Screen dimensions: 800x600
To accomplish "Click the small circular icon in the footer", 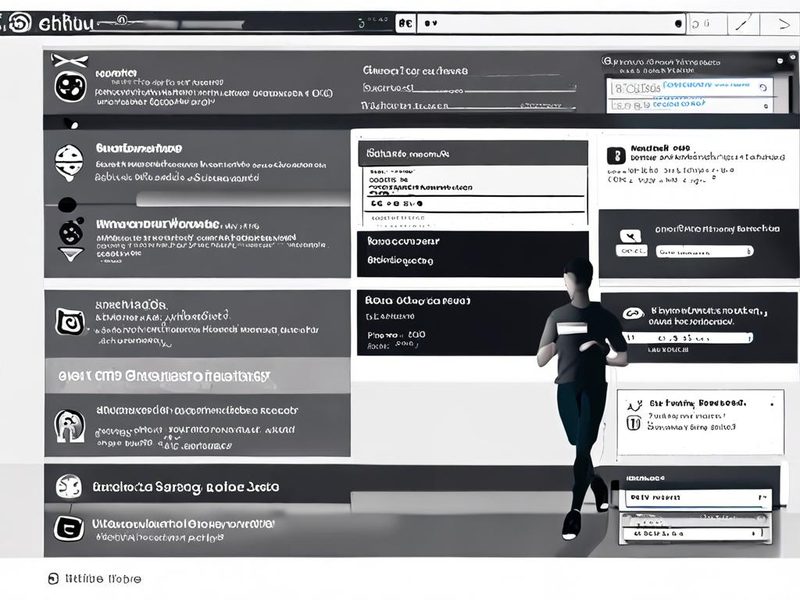I will (x=53, y=579).
